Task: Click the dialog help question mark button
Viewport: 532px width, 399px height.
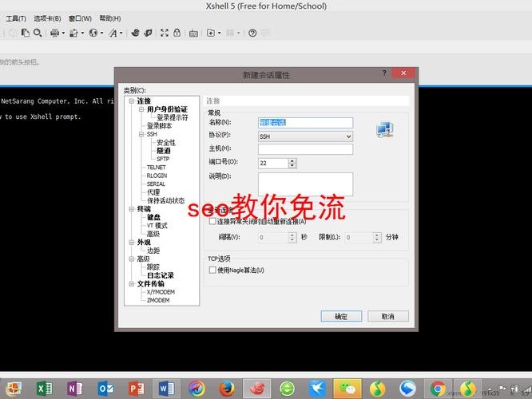Action: point(384,73)
